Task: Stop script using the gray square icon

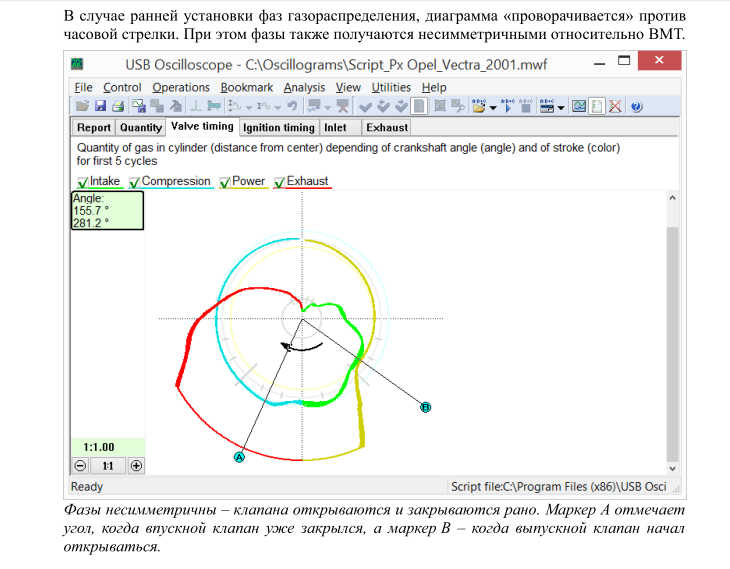Action: pos(526,106)
